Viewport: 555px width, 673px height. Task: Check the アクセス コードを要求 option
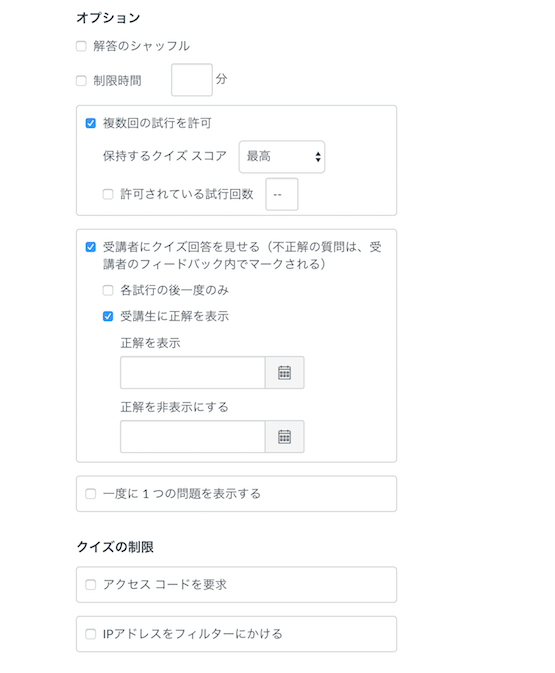pos(91,585)
